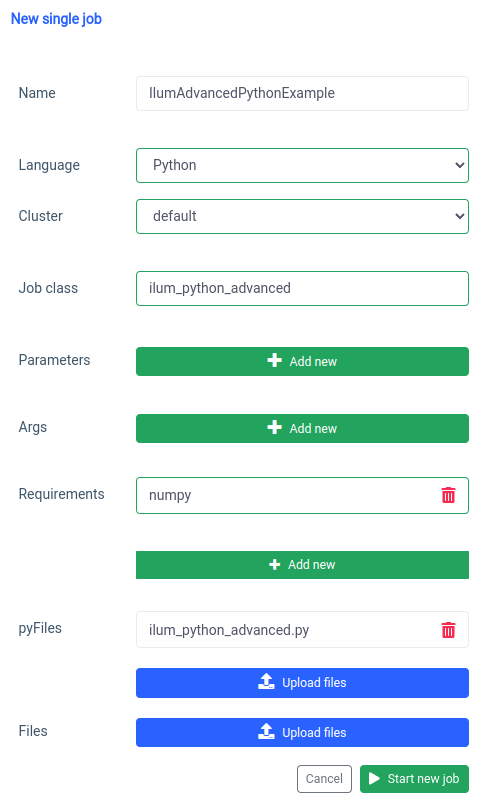Click the Cancel button
The height and width of the screenshot is (806, 488).
coord(324,779)
